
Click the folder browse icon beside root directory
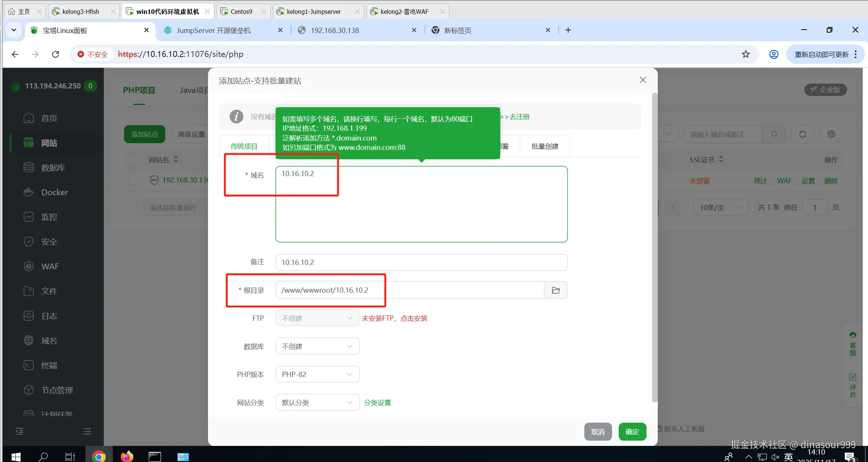pos(556,290)
